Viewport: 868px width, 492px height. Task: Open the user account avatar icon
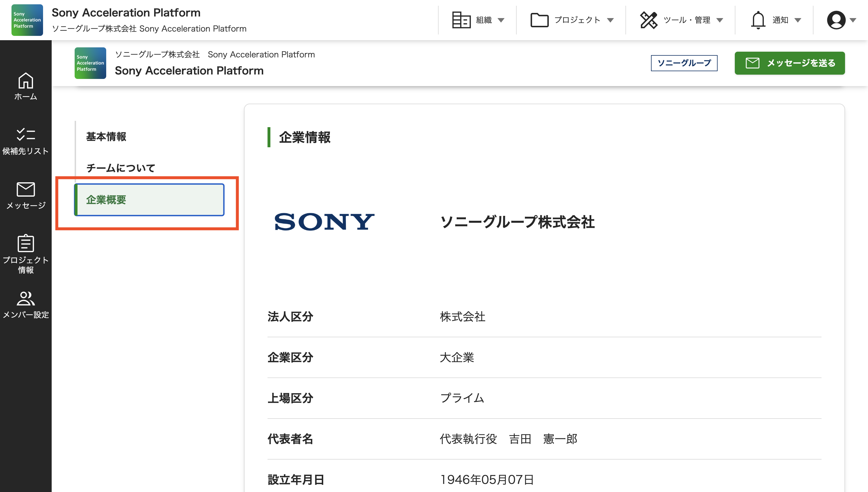pos(836,20)
